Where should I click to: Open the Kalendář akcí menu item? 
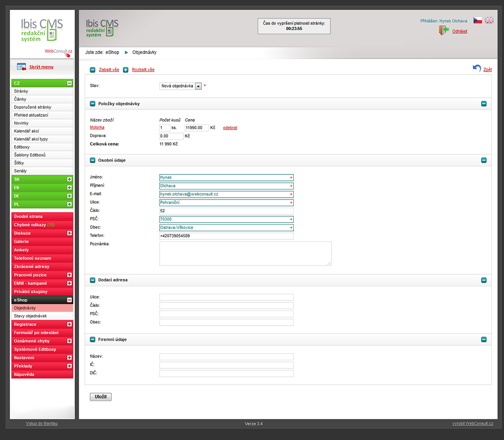42,131
